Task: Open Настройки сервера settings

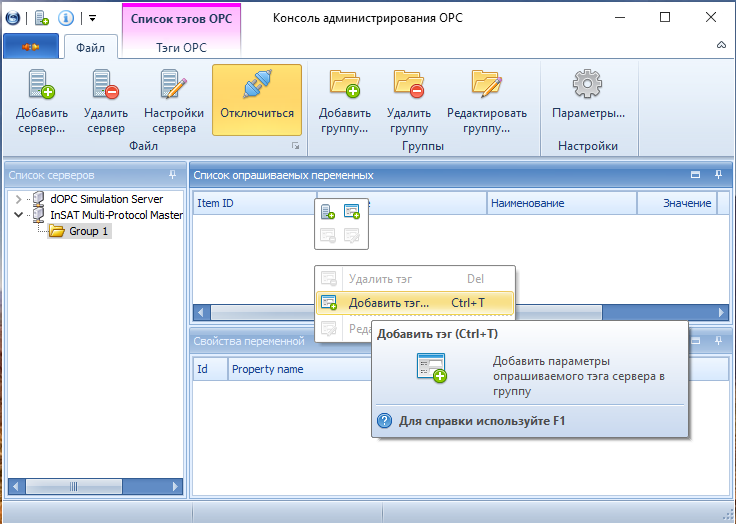Action: point(174,101)
